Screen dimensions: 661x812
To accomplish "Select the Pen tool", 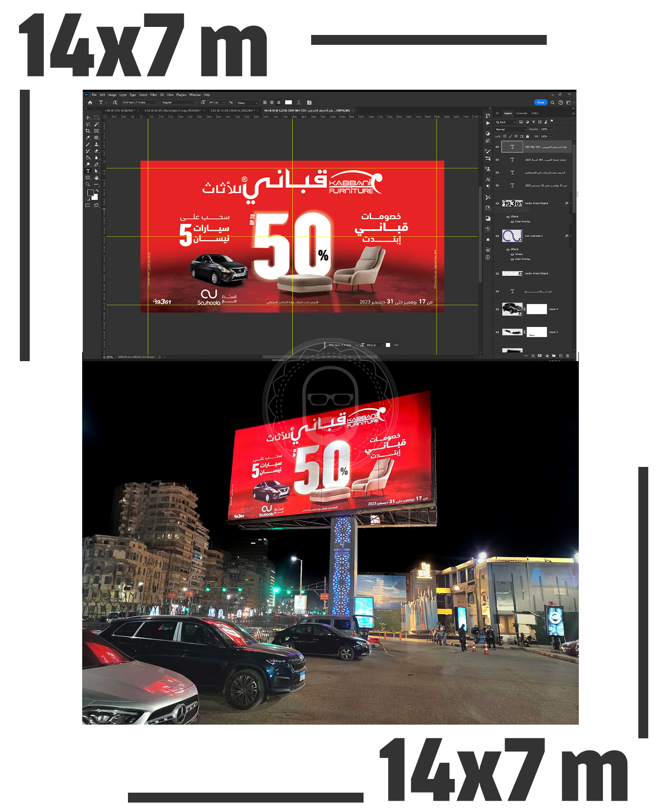I will (x=96, y=164).
